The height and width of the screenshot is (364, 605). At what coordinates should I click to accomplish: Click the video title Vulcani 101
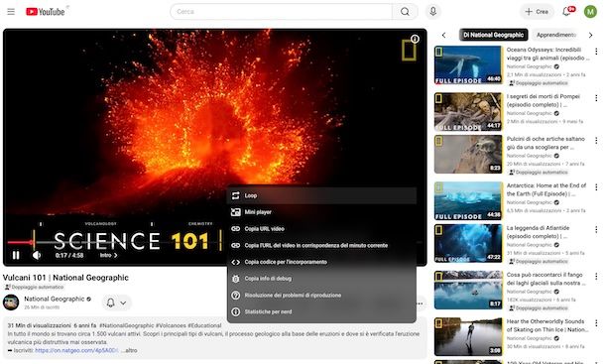pos(65,278)
